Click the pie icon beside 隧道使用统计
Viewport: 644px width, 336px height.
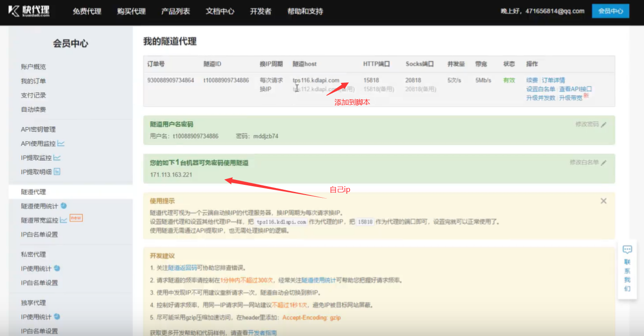pyautogui.click(x=63, y=206)
